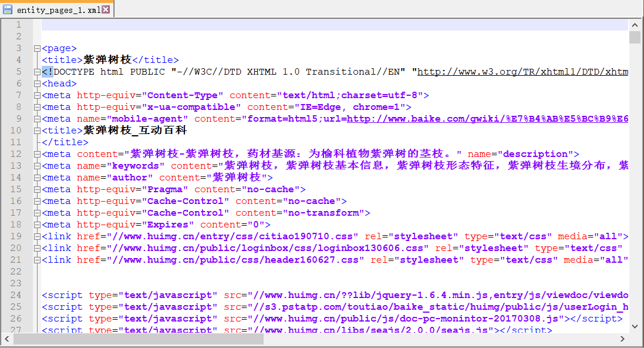Click the "-//W3C//DTD XHTML 1.0 Transitional//EN" string
Screen dimensions: 644x348
[x=288, y=72]
